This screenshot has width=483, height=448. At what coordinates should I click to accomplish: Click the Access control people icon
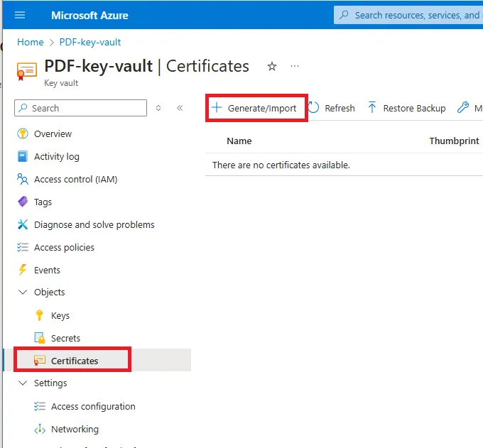pyautogui.click(x=23, y=179)
